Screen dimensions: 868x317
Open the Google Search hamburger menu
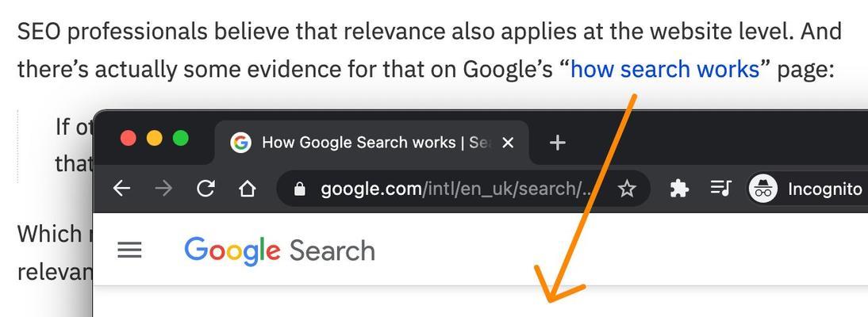pos(129,250)
